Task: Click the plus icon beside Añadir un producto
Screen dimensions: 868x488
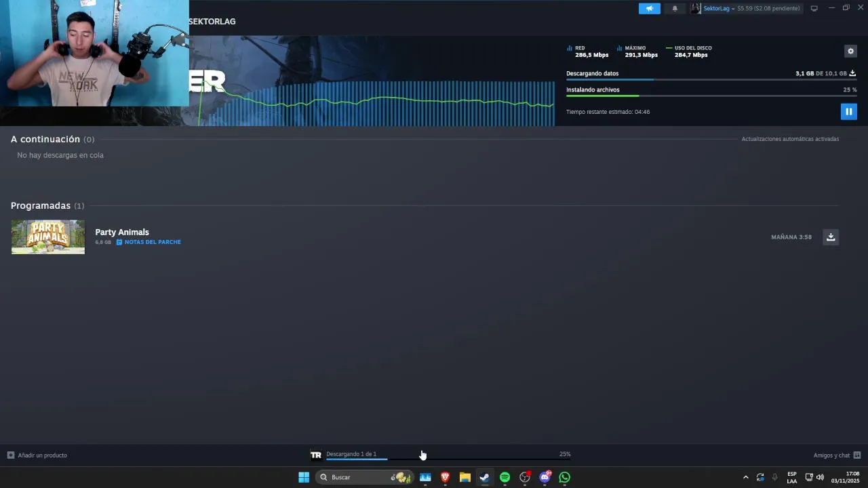Action: click(10, 455)
